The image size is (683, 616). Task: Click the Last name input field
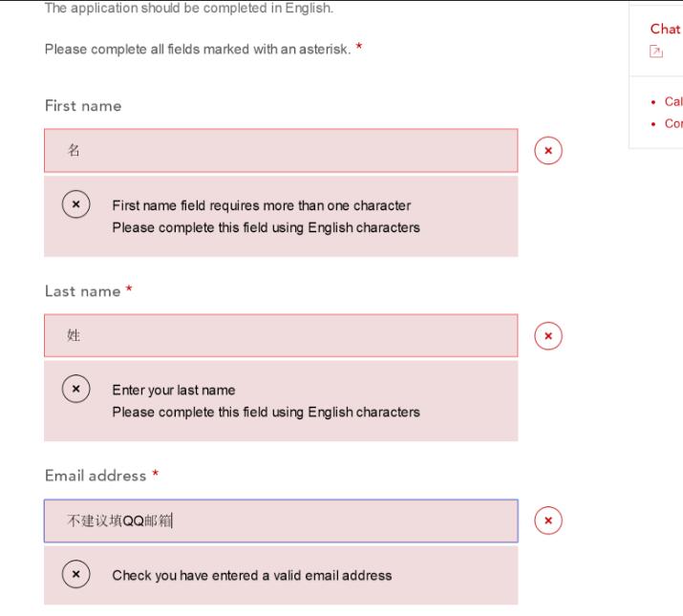point(281,336)
